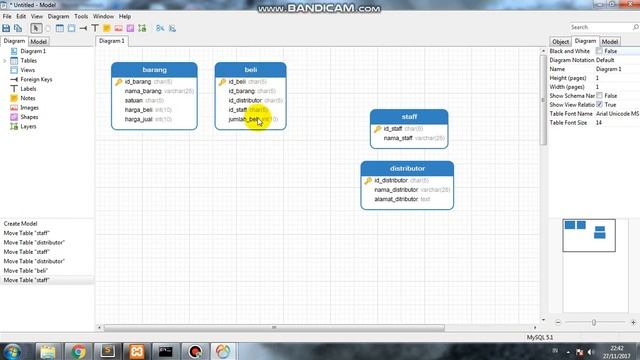This screenshot has width=640, height=360.
Task: Select Views in the tree
Action: pos(27,70)
